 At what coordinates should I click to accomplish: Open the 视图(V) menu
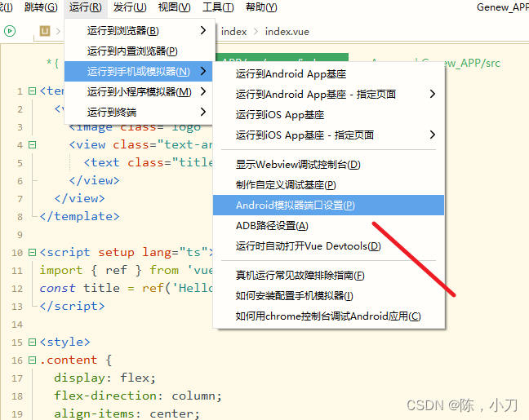[x=175, y=7]
